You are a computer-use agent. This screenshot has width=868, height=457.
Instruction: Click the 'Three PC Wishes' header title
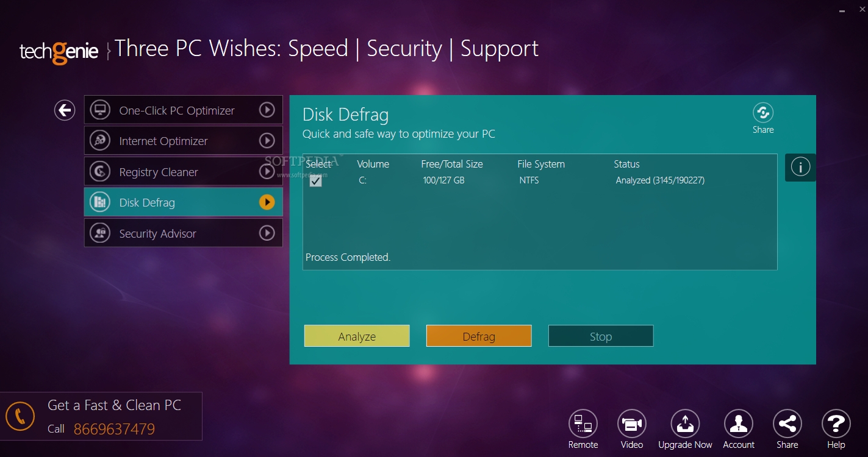pyautogui.click(x=326, y=49)
